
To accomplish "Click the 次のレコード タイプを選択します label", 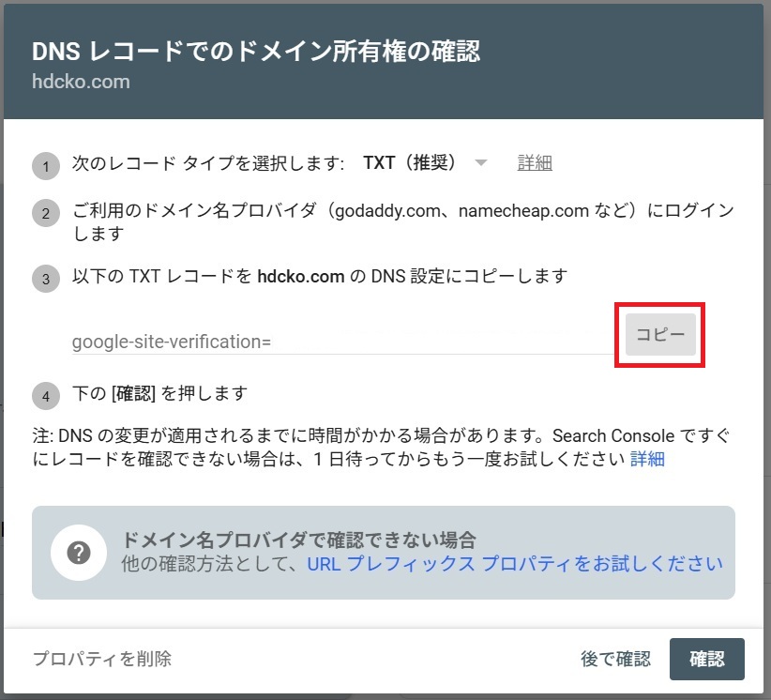I will click(x=208, y=163).
